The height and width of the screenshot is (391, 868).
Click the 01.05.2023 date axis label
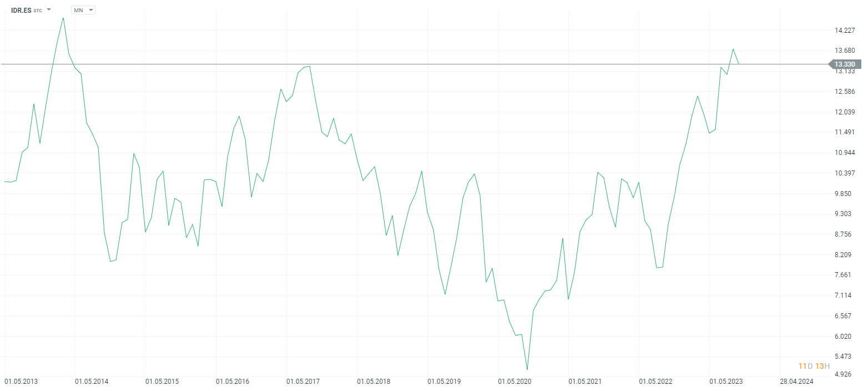point(726,382)
